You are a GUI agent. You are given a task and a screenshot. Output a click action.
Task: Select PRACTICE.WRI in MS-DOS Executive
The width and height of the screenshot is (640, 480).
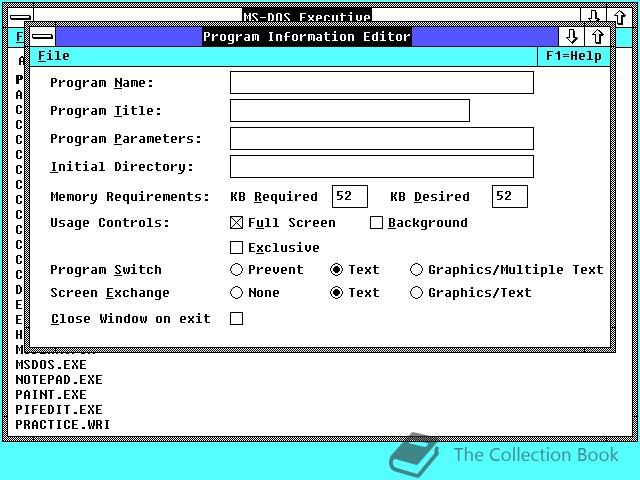click(63, 424)
